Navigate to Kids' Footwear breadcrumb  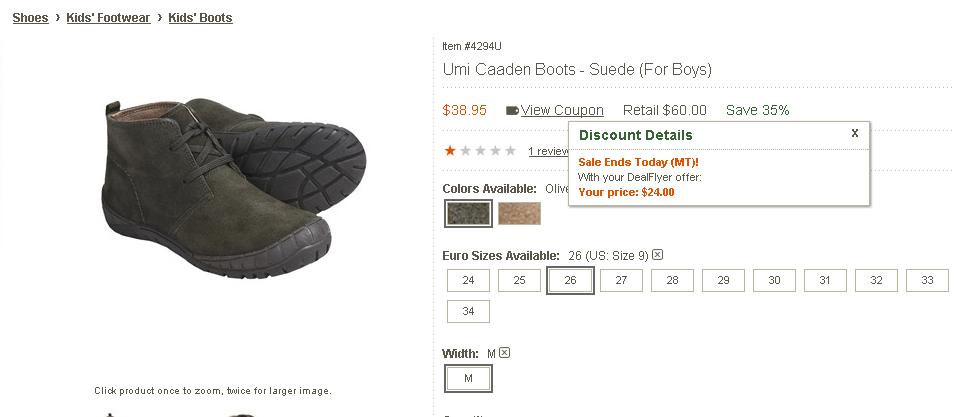point(108,18)
